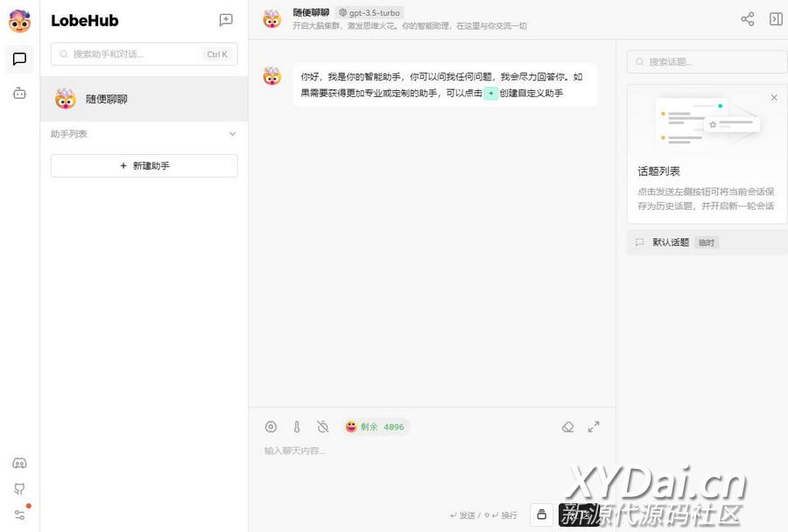The image size is (788, 532).
Task: Close the 话题列表 tip card
Action: pyautogui.click(x=773, y=98)
